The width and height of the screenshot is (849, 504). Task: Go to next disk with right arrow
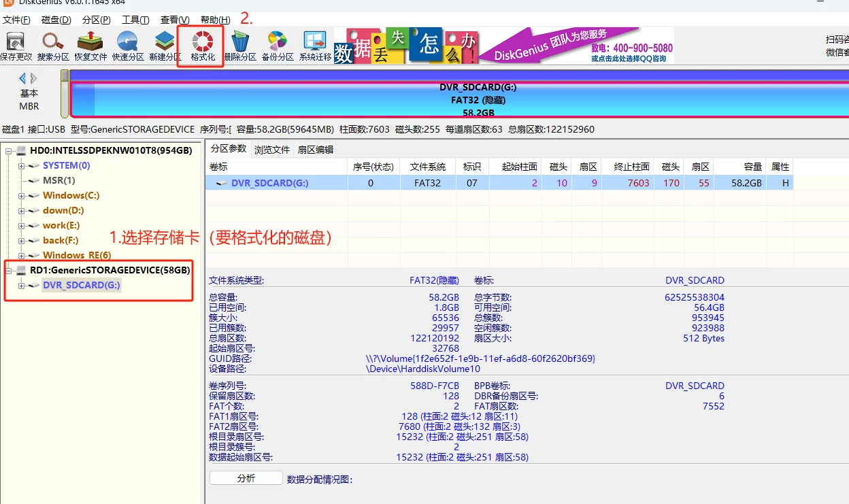(x=34, y=78)
